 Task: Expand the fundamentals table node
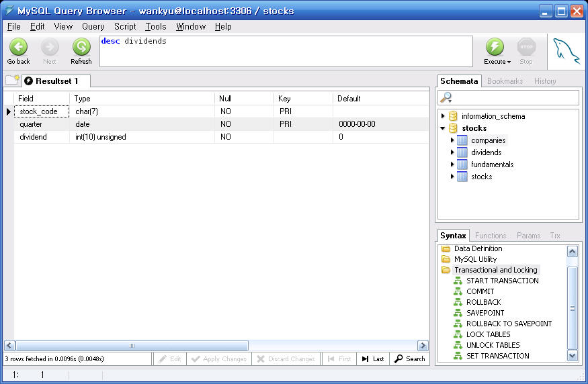(452, 164)
